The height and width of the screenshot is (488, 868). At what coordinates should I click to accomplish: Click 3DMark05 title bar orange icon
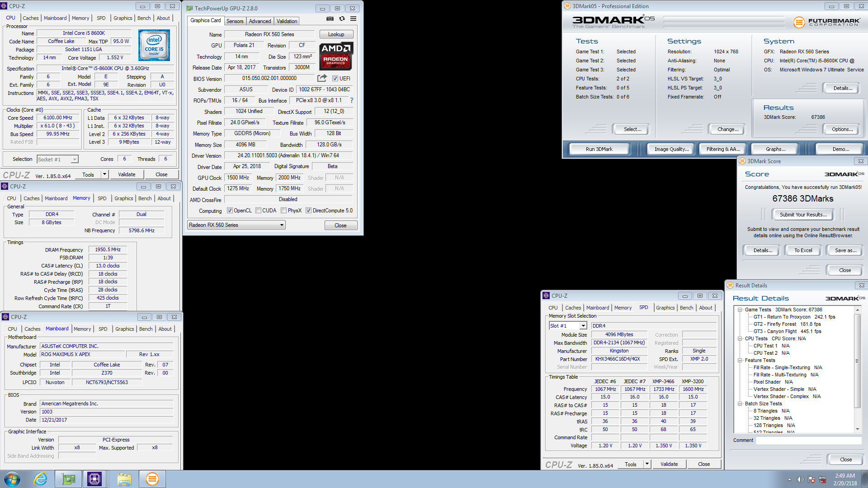point(567,6)
